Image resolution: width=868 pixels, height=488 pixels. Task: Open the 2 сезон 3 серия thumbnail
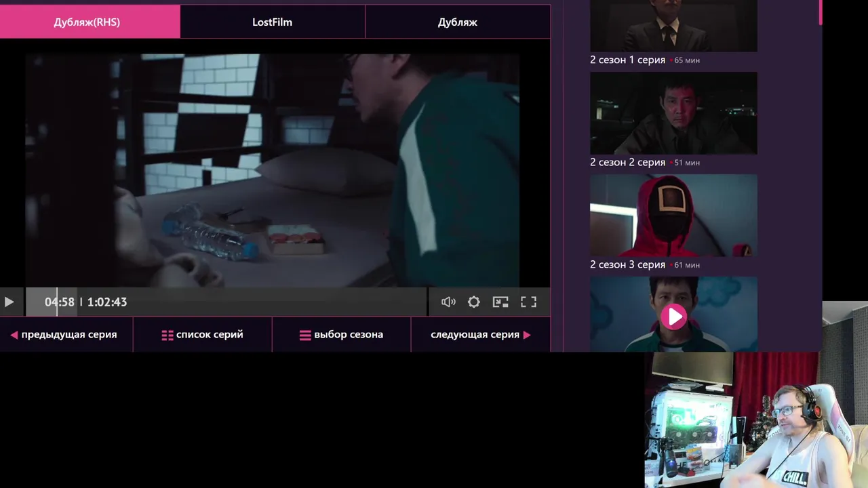673,216
